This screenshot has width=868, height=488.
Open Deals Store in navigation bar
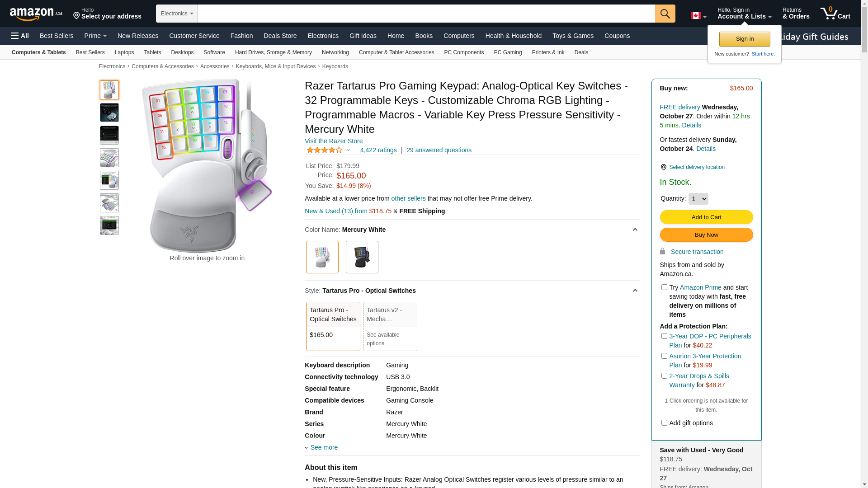pos(280,36)
